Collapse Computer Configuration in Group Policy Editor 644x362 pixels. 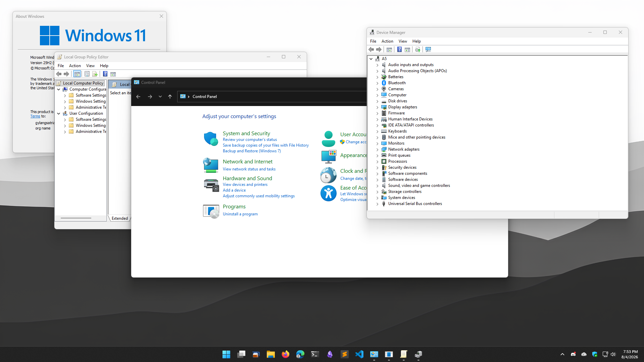coord(59,89)
